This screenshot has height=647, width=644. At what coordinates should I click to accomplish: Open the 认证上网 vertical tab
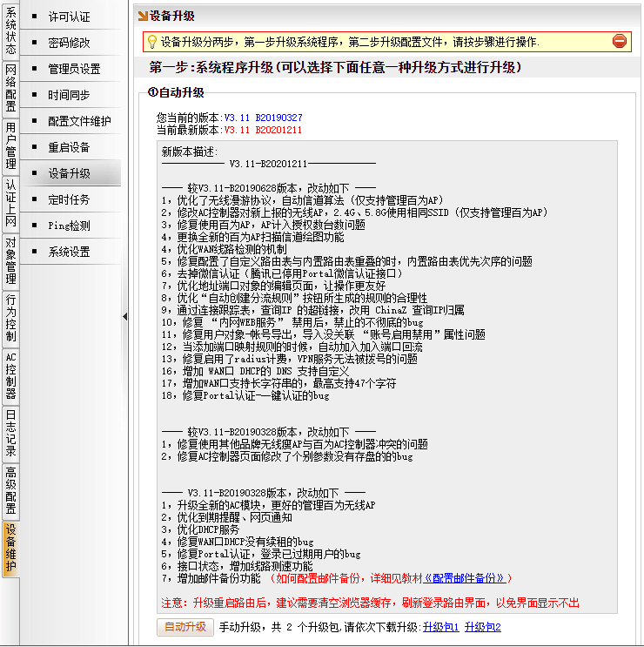[x=10, y=204]
